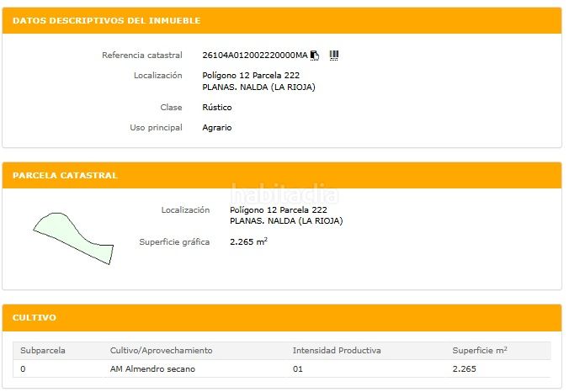Click the Intensidad Productiva column header
Image resolution: width=569 pixels, height=392 pixels.
(x=337, y=350)
